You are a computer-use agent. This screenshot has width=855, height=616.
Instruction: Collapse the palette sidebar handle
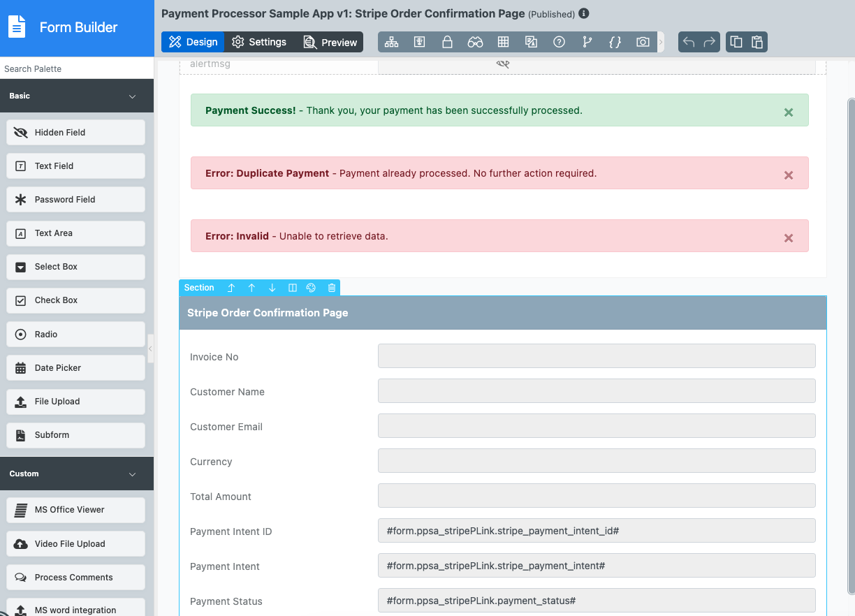point(150,349)
